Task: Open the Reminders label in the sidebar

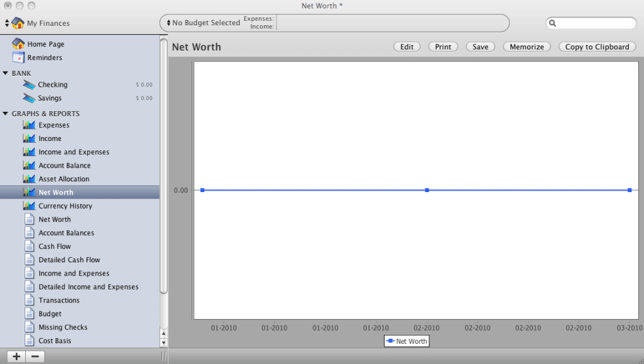Action: (x=45, y=58)
